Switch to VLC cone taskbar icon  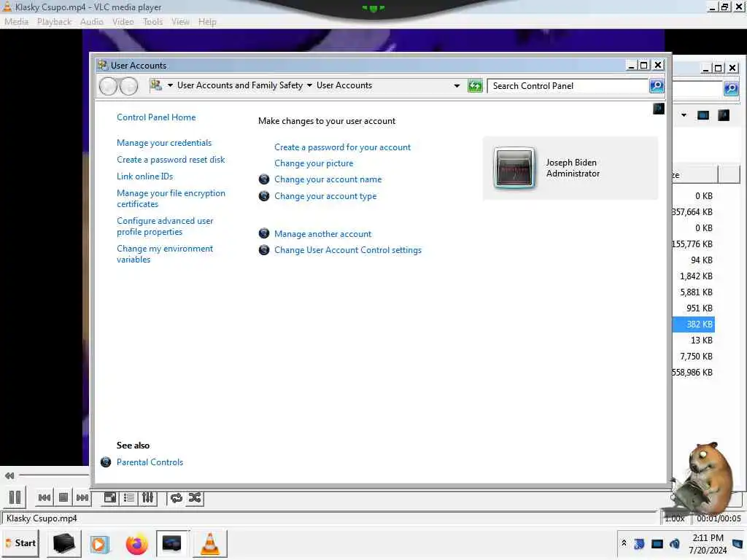209,543
